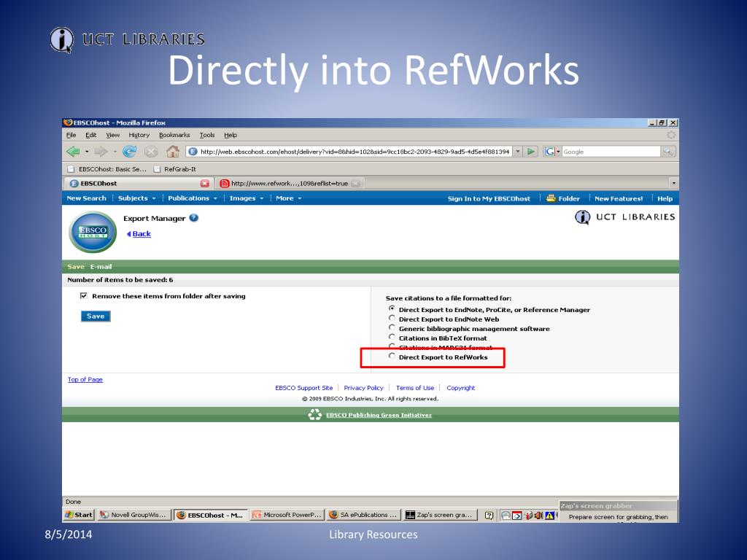Screen dimensions: 747x560
Task: Open the Terms of Use link
Action: [x=415, y=388]
